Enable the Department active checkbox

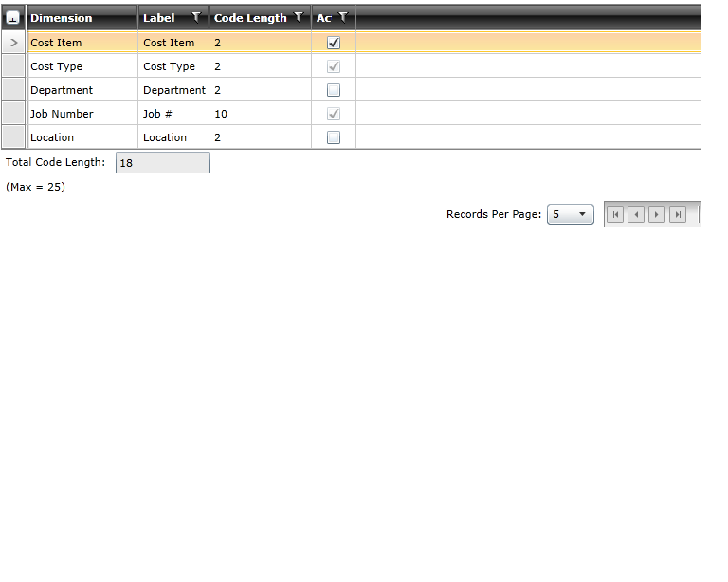tap(334, 90)
